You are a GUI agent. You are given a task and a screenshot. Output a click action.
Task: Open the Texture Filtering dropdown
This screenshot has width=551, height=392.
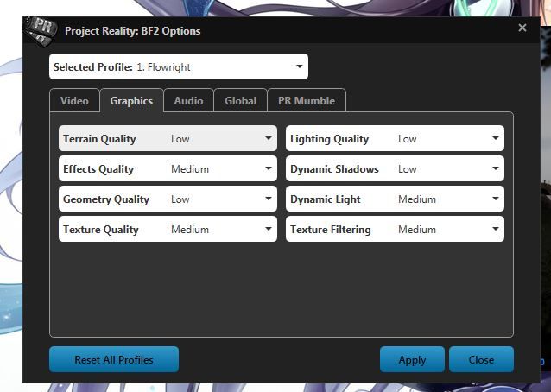pos(395,230)
